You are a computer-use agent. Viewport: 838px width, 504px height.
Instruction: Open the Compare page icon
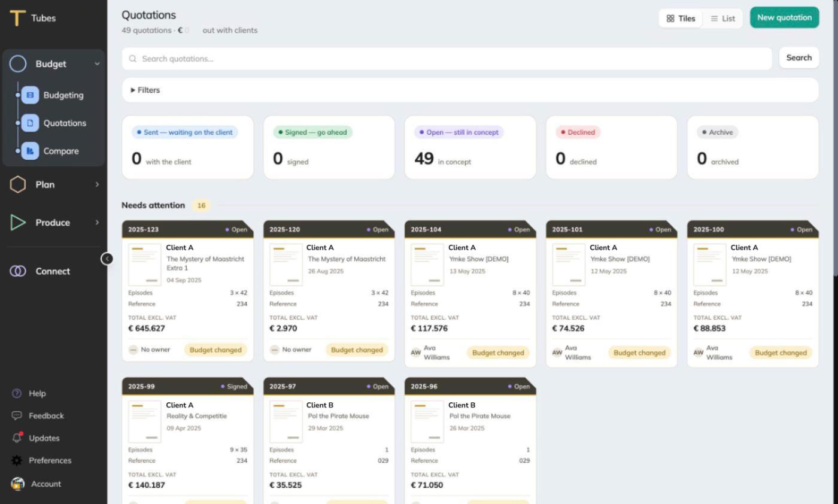[x=31, y=151]
